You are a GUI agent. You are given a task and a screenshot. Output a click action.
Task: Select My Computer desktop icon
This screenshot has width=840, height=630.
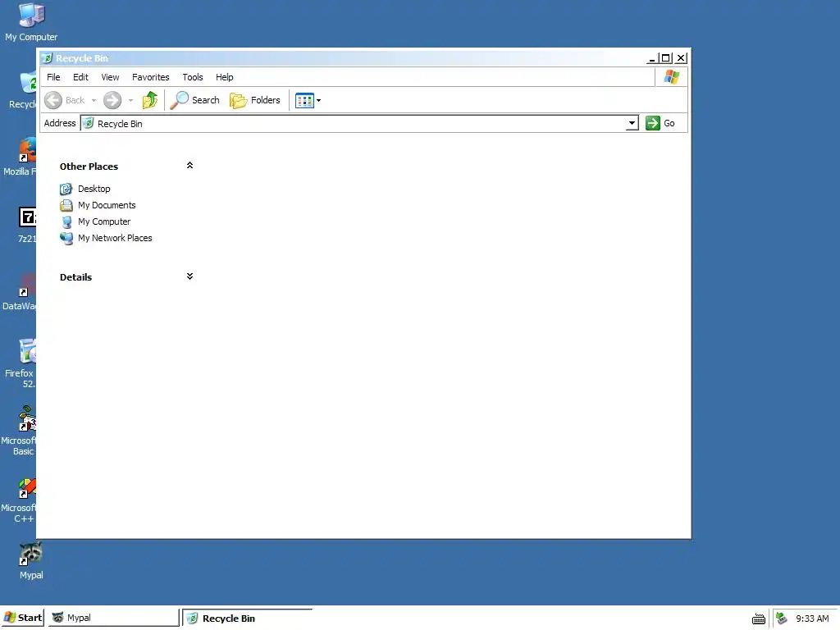point(31,22)
